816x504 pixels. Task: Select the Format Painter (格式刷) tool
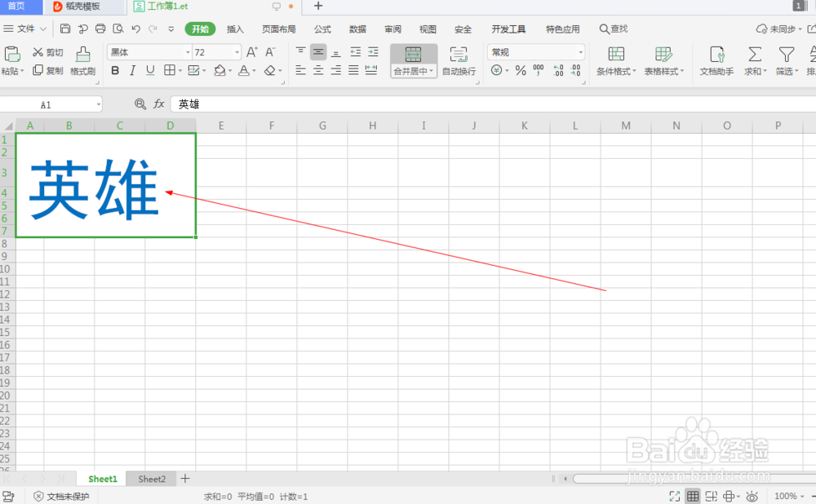(82, 61)
